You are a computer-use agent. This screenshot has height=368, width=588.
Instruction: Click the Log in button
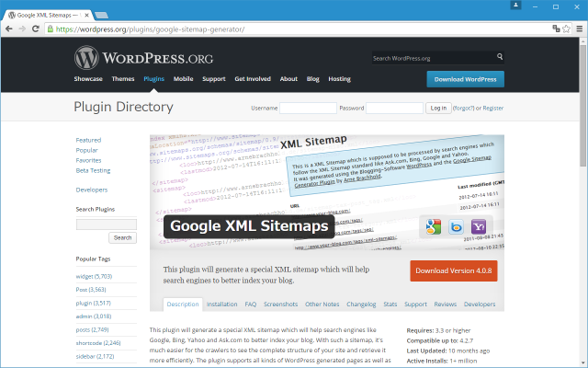coord(438,109)
